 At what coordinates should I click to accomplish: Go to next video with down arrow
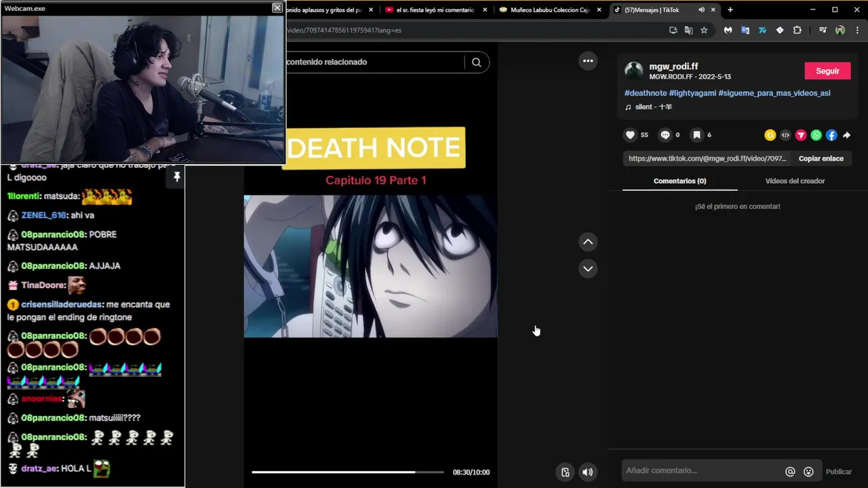(588, 268)
